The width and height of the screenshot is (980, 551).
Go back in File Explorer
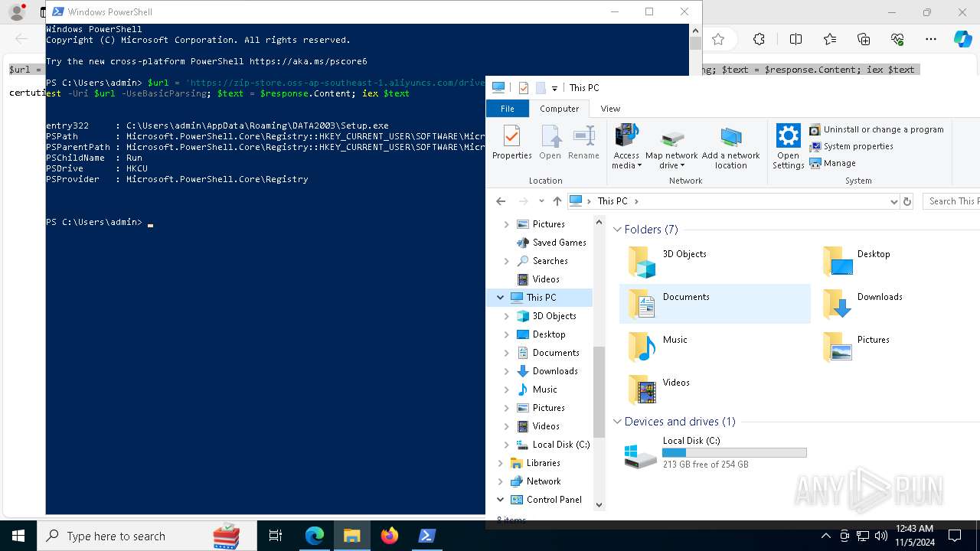click(x=501, y=201)
